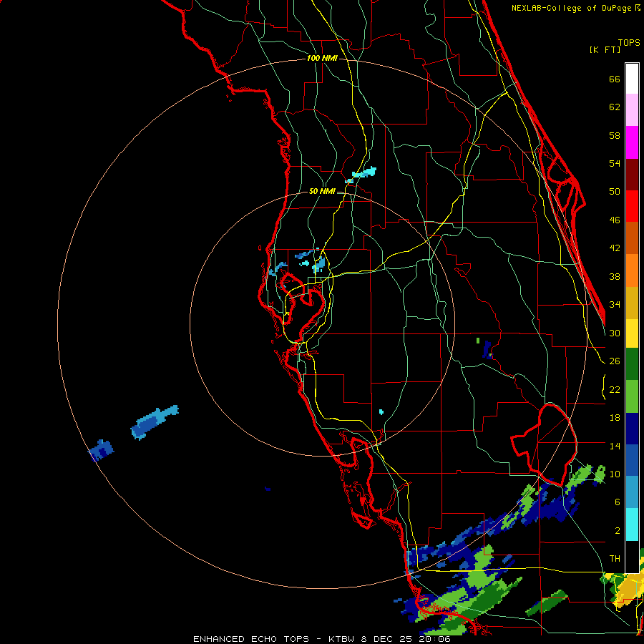Pick the light orange legend swatch
Image resolution: width=644 pixels, height=644 pixels.
(632, 270)
